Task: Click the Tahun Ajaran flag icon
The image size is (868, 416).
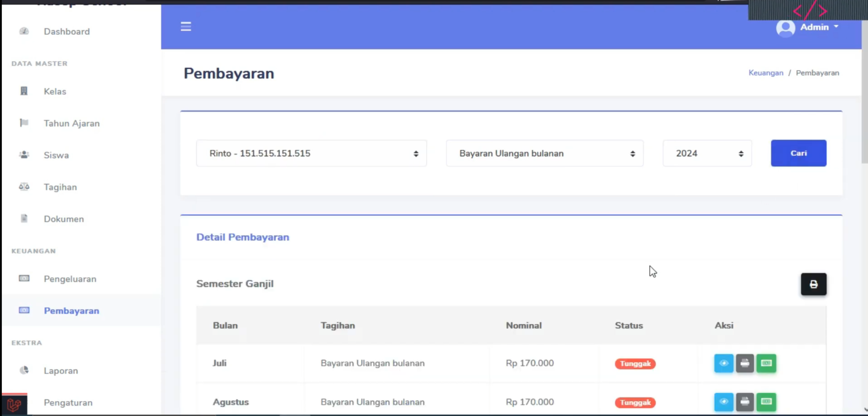Action: tap(24, 123)
